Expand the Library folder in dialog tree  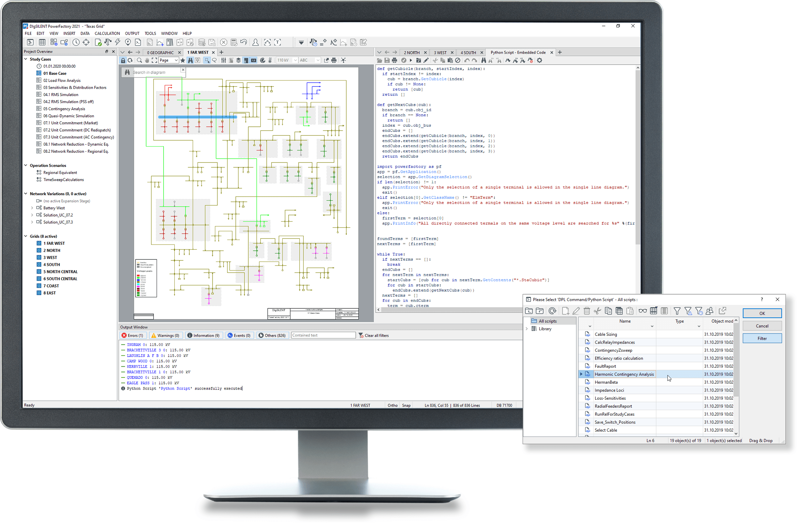527,329
